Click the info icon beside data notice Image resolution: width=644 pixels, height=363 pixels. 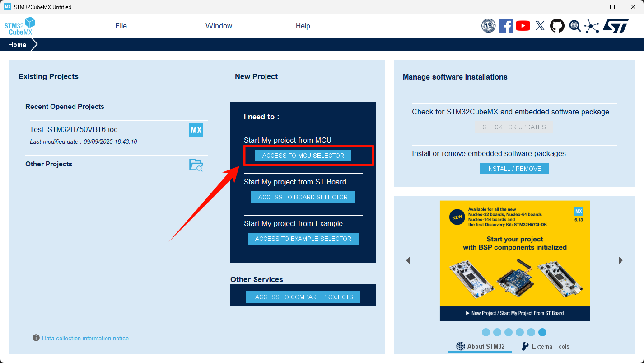(36, 338)
